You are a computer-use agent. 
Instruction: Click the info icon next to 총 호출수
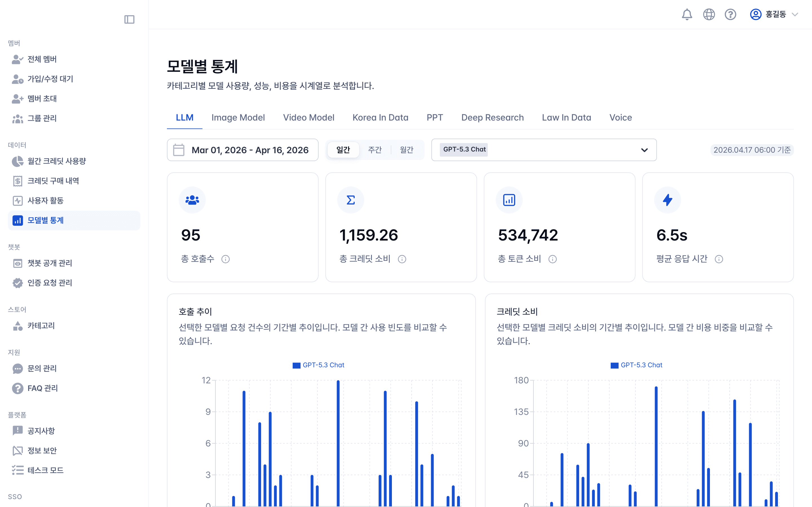coord(226,259)
